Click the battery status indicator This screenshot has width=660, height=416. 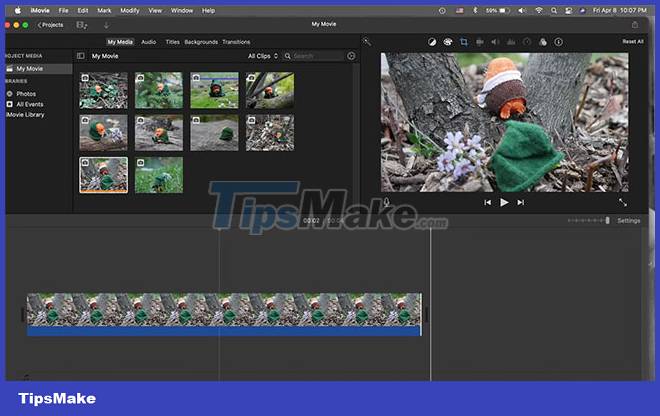[x=498, y=11]
